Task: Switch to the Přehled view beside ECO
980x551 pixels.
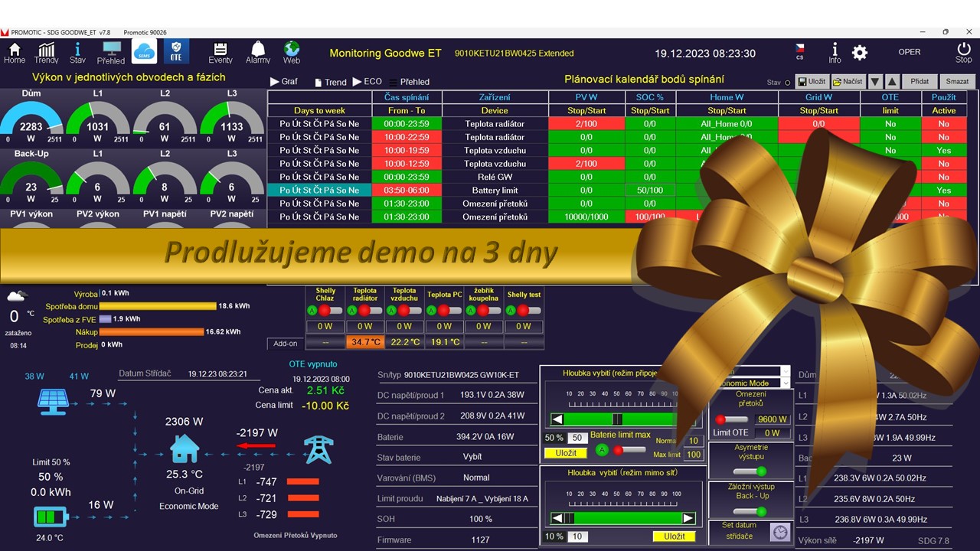Action: 410,81
